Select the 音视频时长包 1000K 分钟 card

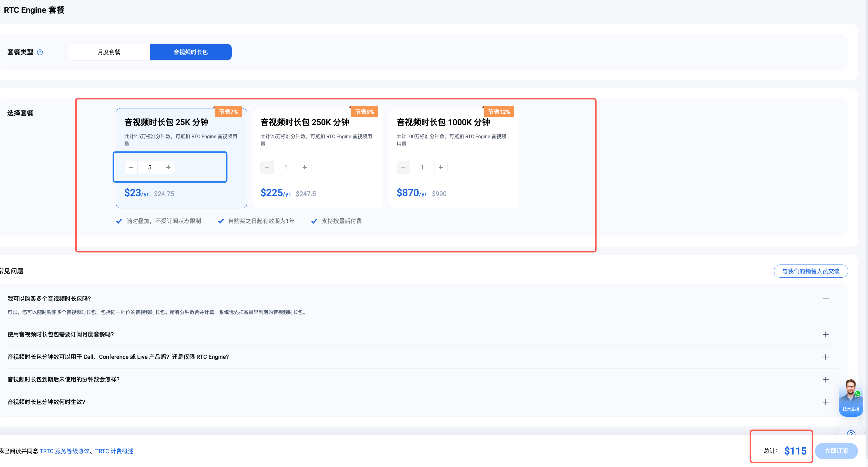pyautogui.click(x=453, y=158)
